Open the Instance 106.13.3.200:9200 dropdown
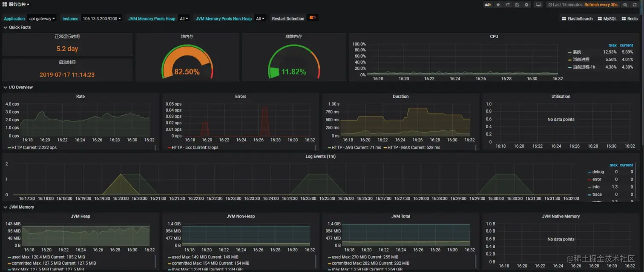Image resolution: width=644 pixels, height=272 pixels. 102,19
